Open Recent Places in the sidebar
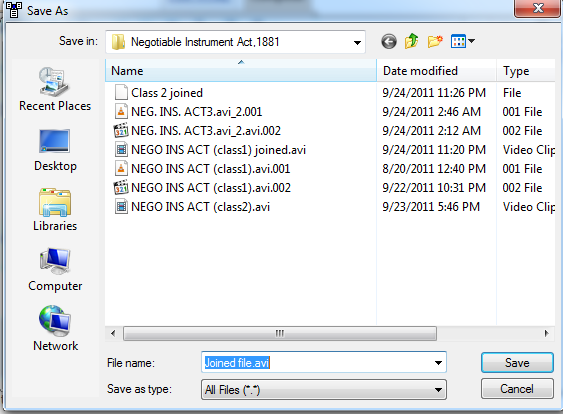563x414 pixels. click(55, 89)
